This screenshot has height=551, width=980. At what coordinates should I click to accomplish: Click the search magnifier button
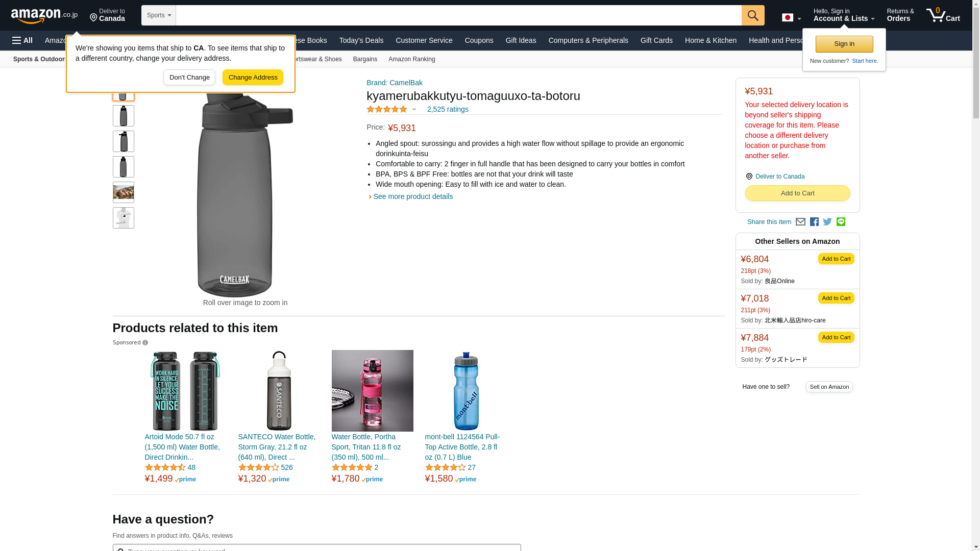[x=753, y=15]
